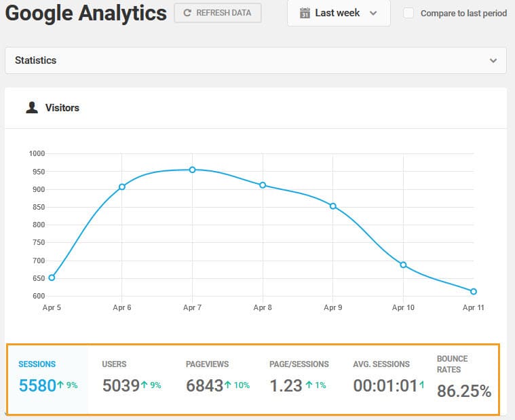
Task: Click the 1.23 page/sessions value
Action: click(286, 386)
